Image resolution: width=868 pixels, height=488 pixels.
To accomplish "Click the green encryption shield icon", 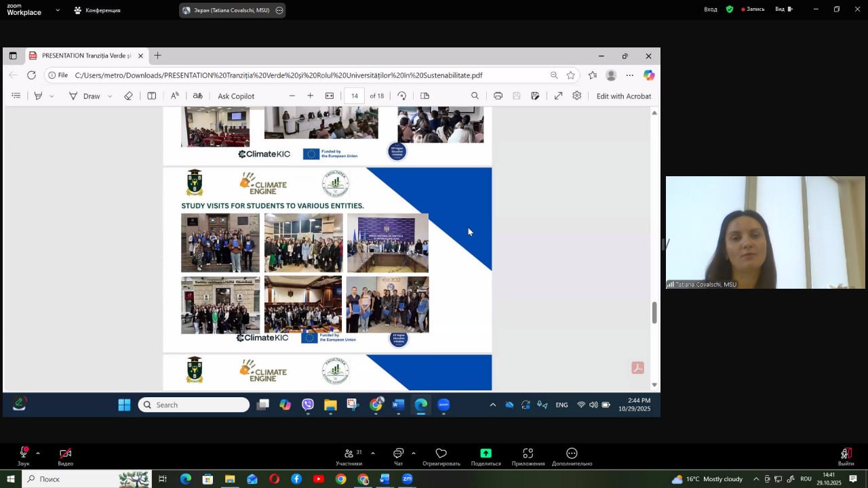I will 730,9.
